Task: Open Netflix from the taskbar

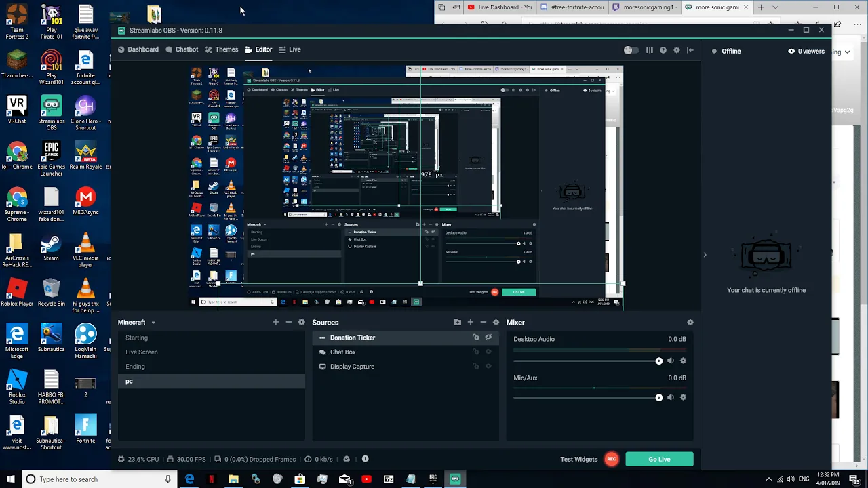Action: click(212, 479)
